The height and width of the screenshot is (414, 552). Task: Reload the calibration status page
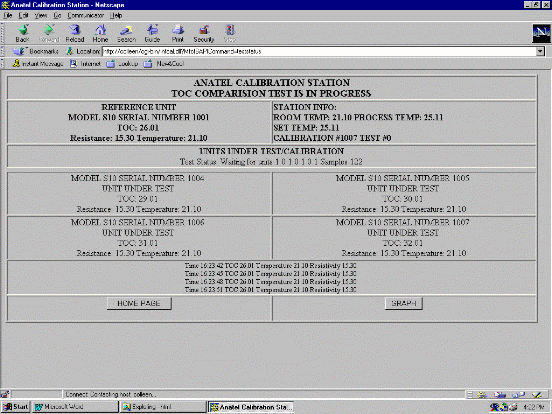[75, 33]
